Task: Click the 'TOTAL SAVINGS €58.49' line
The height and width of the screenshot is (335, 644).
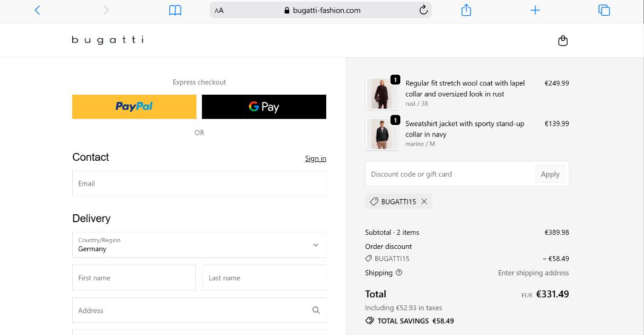Action: pyautogui.click(x=409, y=321)
